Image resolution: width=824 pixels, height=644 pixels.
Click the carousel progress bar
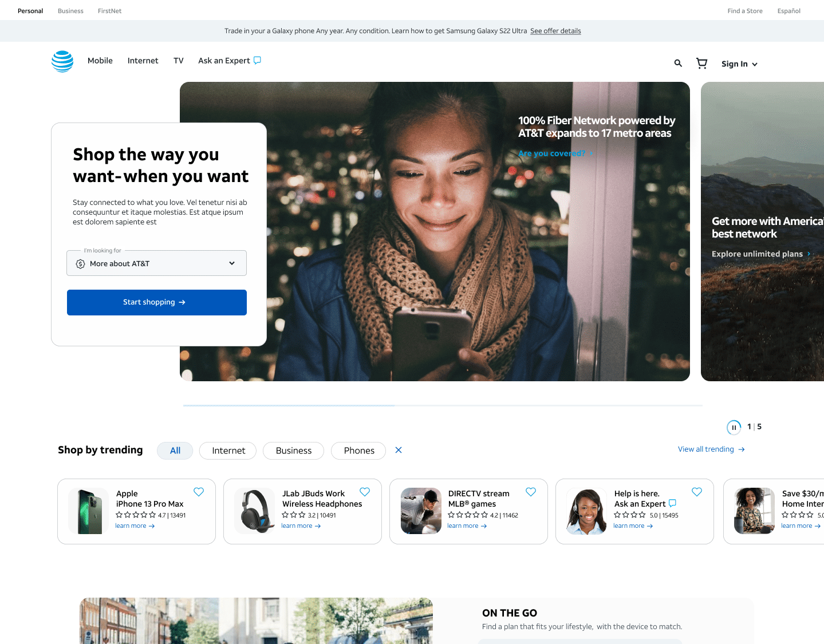click(443, 405)
